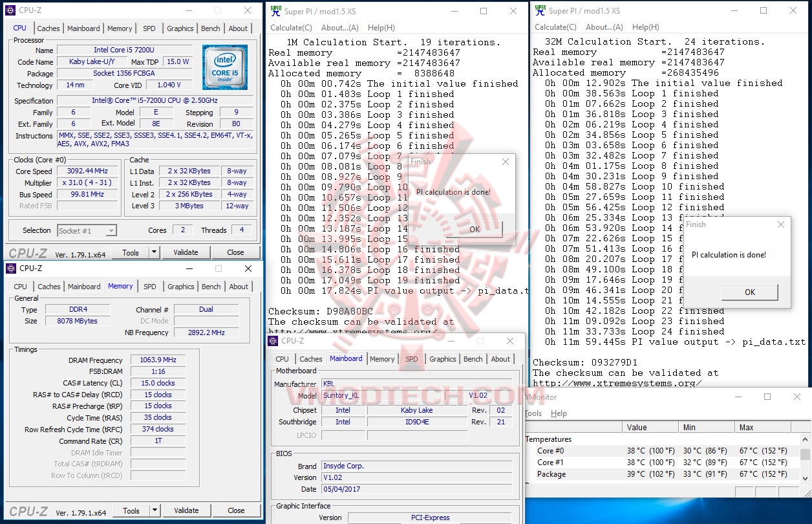812x524 pixels.
Task: Close the 32M Finish dialog with X
Action: [x=781, y=224]
